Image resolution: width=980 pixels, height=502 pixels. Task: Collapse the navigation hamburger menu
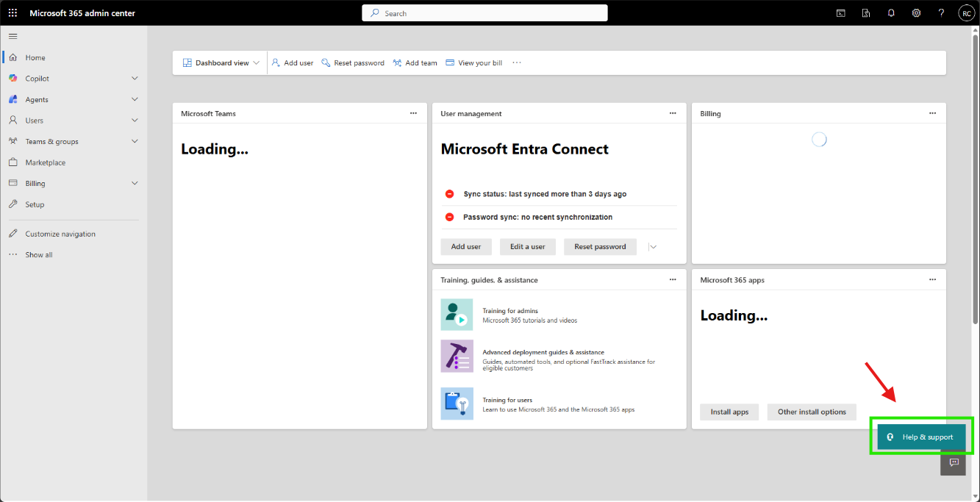(12, 36)
